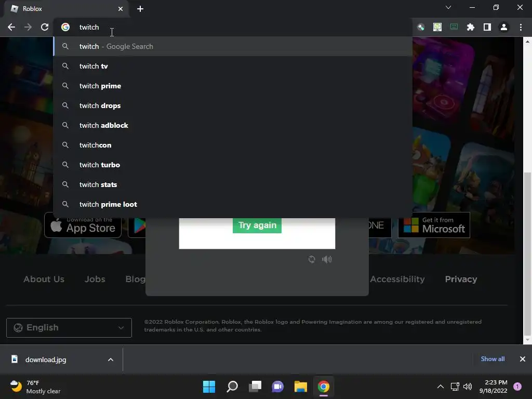Click Show all downloads
The width and height of the screenshot is (532, 399).
click(493, 359)
